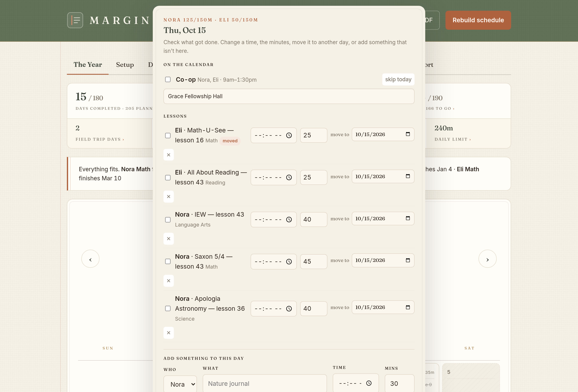Open the Who dropdown showing Nora
This screenshot has height=392, width=578.
tap(180, 384)
